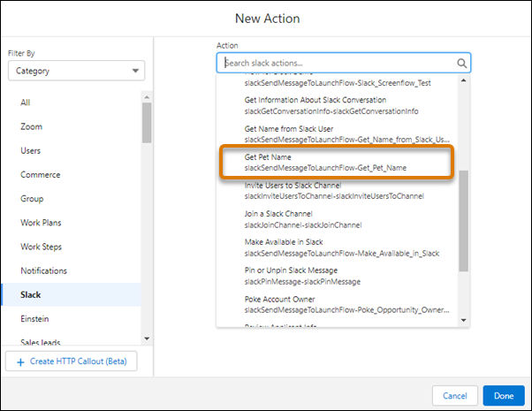Click the Cancel button

455,396
